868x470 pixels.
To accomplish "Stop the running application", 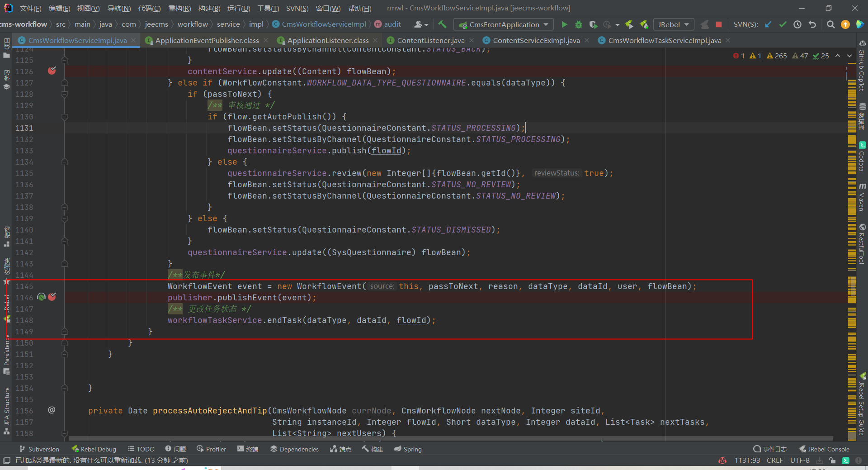I will point(719,24).
